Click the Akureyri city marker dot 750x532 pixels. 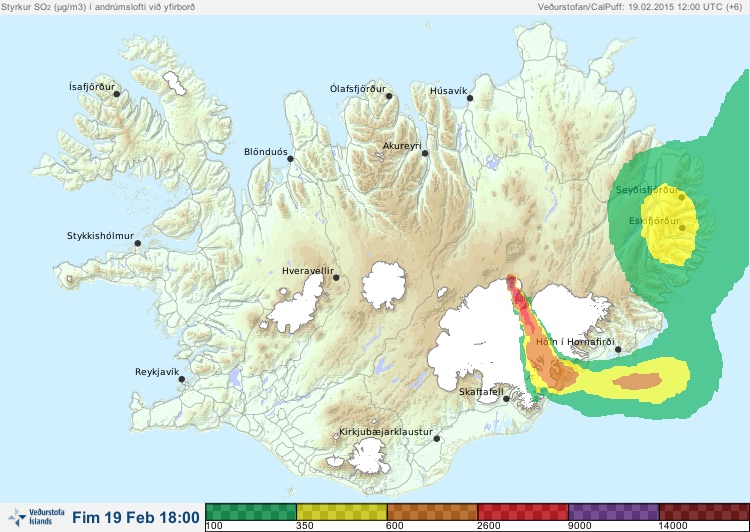coord(425,153)
